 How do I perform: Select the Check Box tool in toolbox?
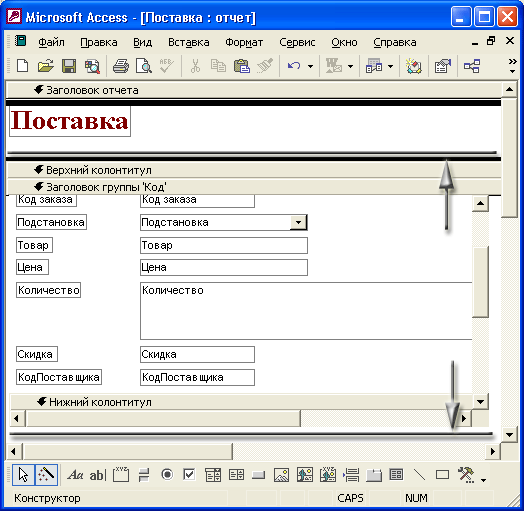(x=189, y=474)
